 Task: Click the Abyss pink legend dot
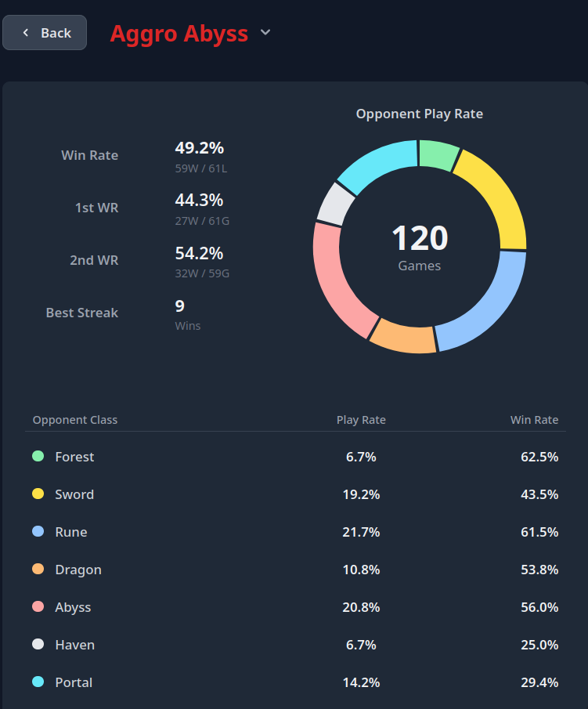pyautogui.click(x=38, y=606)
